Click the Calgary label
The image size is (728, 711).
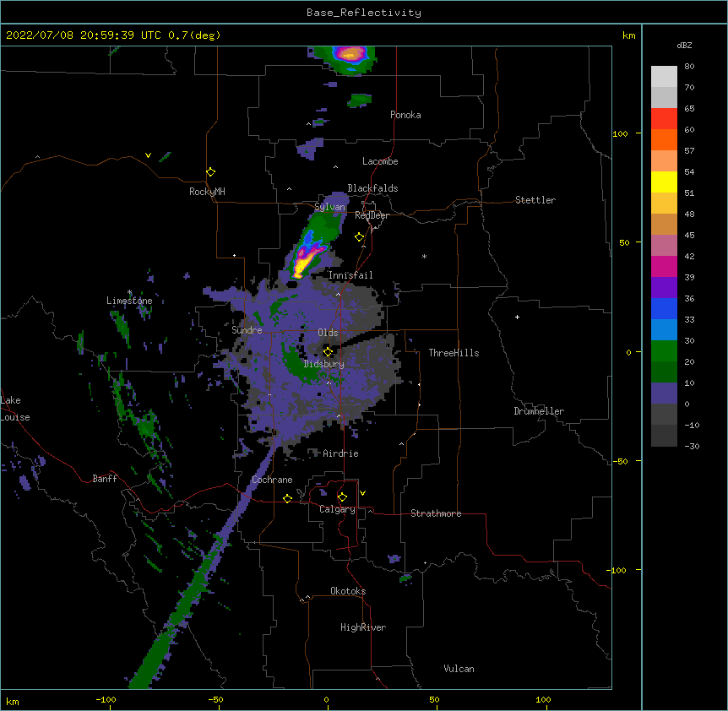coord(337,509)
